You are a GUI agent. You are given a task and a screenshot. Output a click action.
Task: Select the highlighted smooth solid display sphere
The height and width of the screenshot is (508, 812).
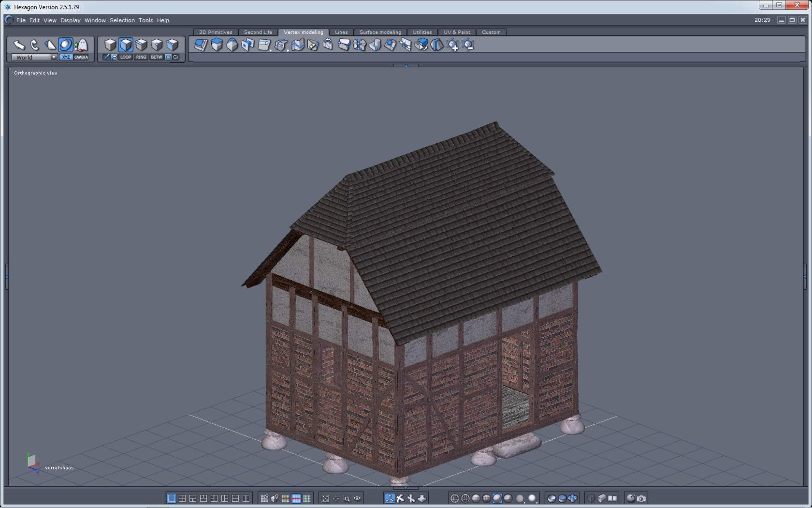click(497, 498)
